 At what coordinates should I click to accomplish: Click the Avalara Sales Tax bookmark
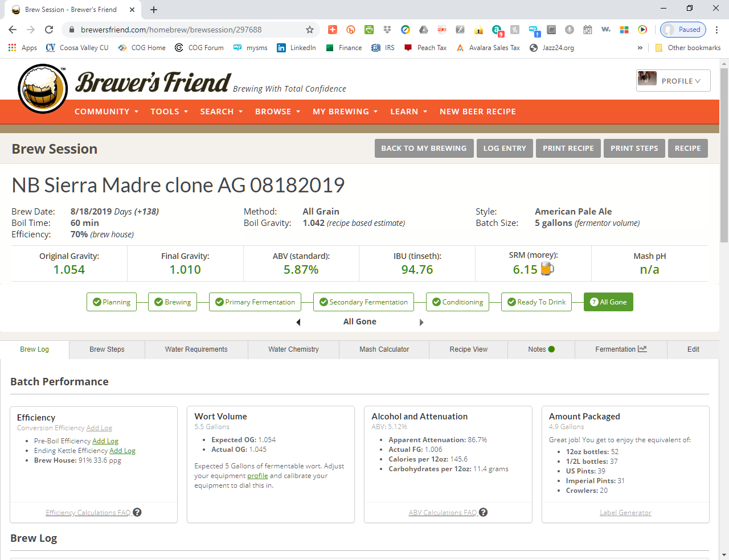[x=489, y=48]
